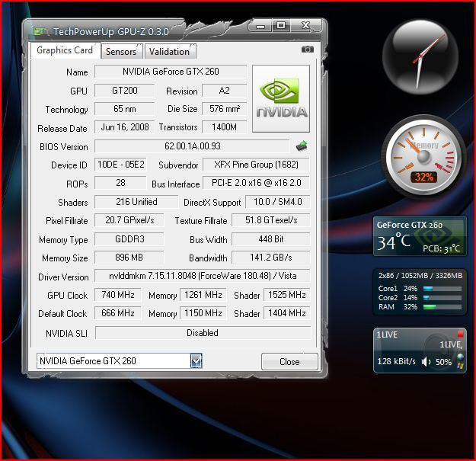Click the Name field NVIDIA GeForce GTX 260

171,72
